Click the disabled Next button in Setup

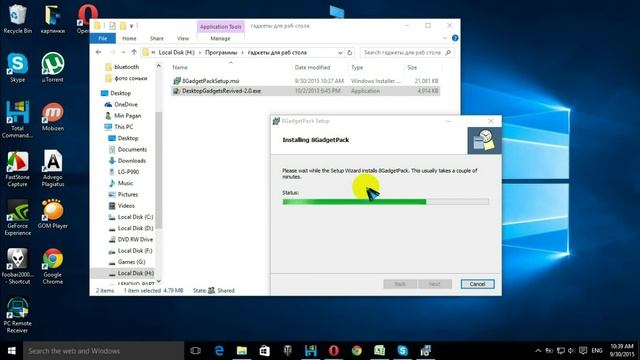[x=434, y=284]
